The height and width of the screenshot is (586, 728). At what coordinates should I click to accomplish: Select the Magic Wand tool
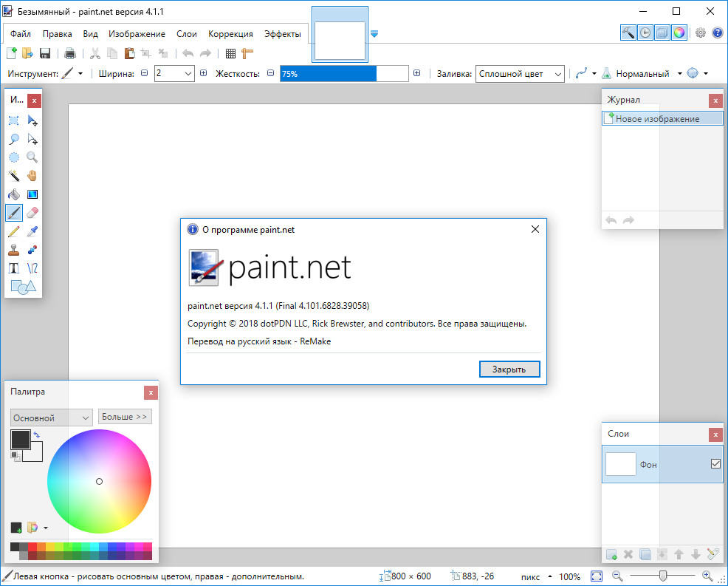pos(14,176)
